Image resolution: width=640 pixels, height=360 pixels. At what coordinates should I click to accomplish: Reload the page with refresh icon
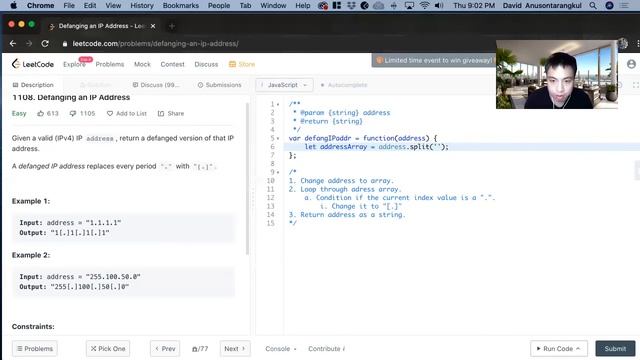(45, 43)
